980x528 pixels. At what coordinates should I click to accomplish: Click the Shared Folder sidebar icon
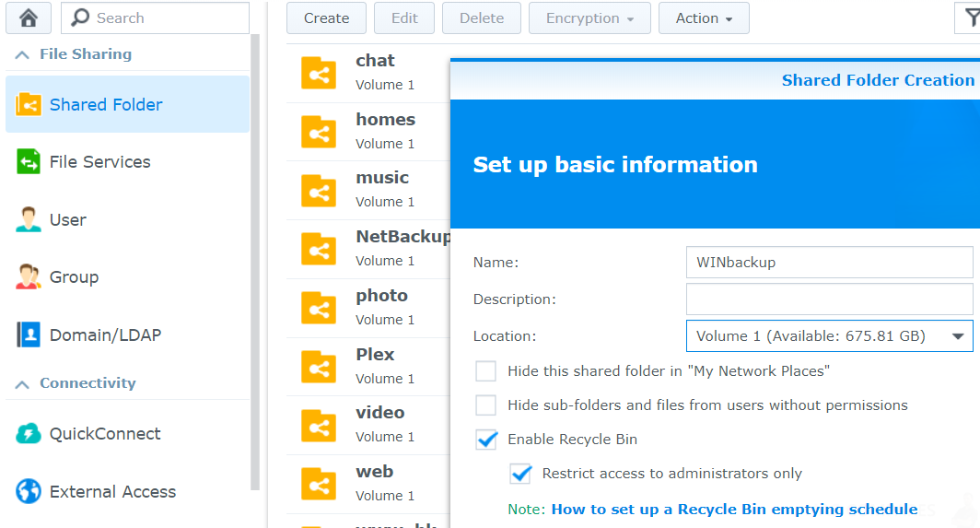click(29, 104)
